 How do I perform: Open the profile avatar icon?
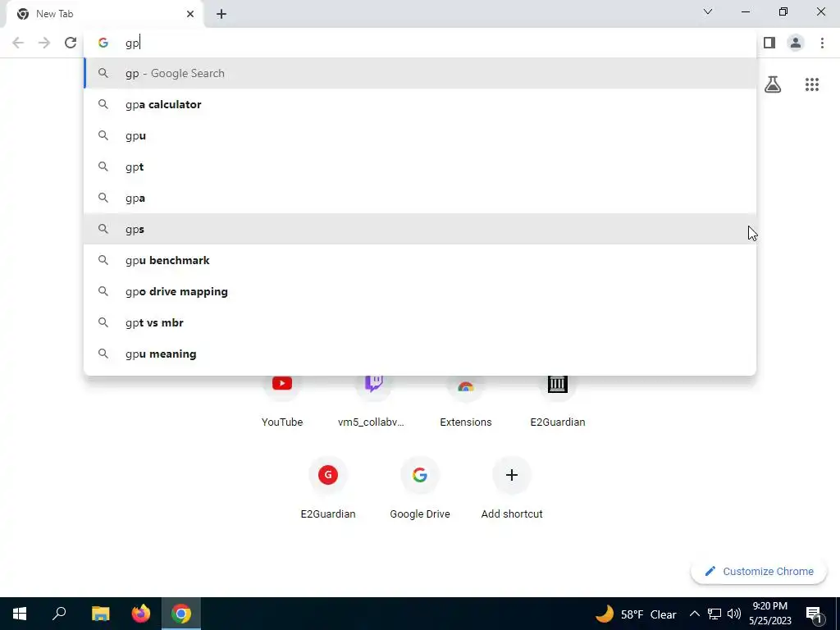(796, 43)
